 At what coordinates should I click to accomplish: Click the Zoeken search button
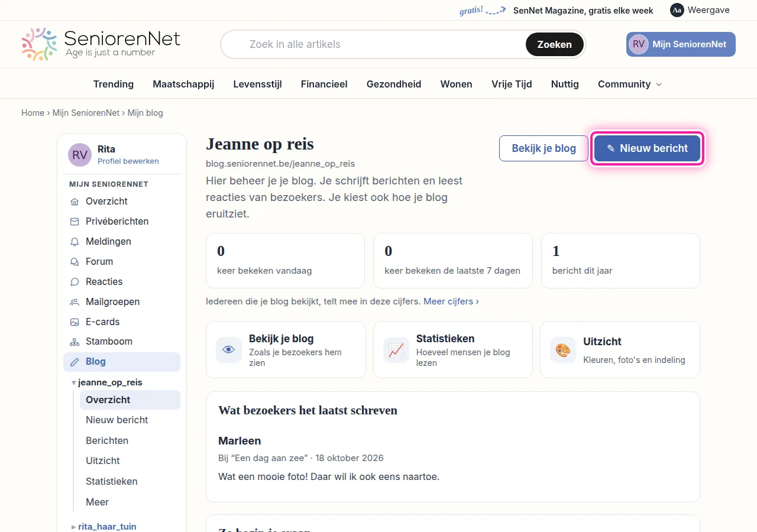[x=555, y=44]
